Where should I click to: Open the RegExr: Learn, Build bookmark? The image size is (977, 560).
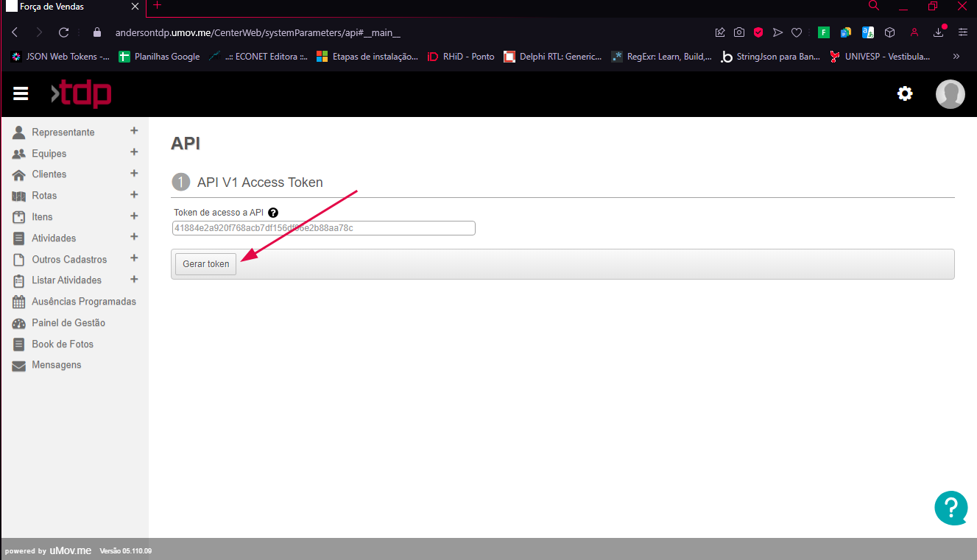pos(662,57)
